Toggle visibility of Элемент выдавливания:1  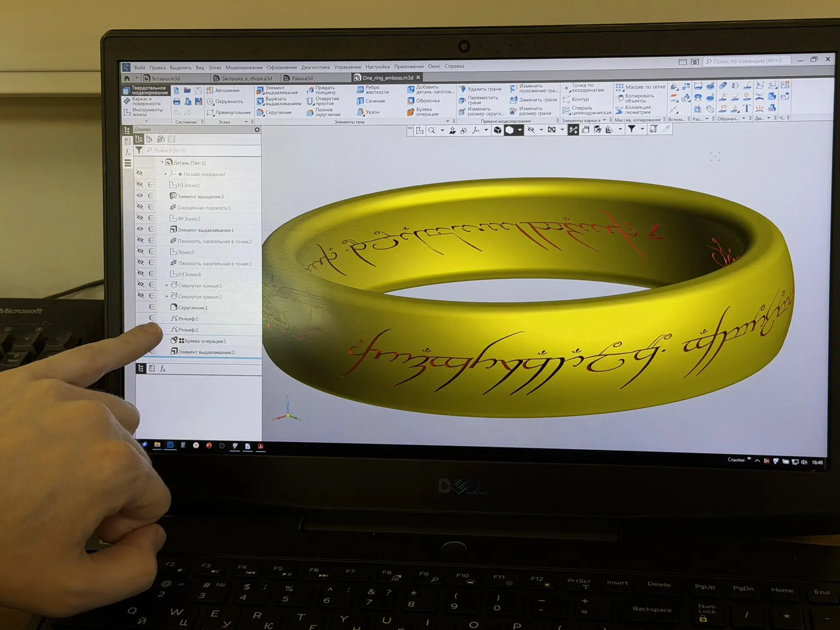click(x=140, y=229)
